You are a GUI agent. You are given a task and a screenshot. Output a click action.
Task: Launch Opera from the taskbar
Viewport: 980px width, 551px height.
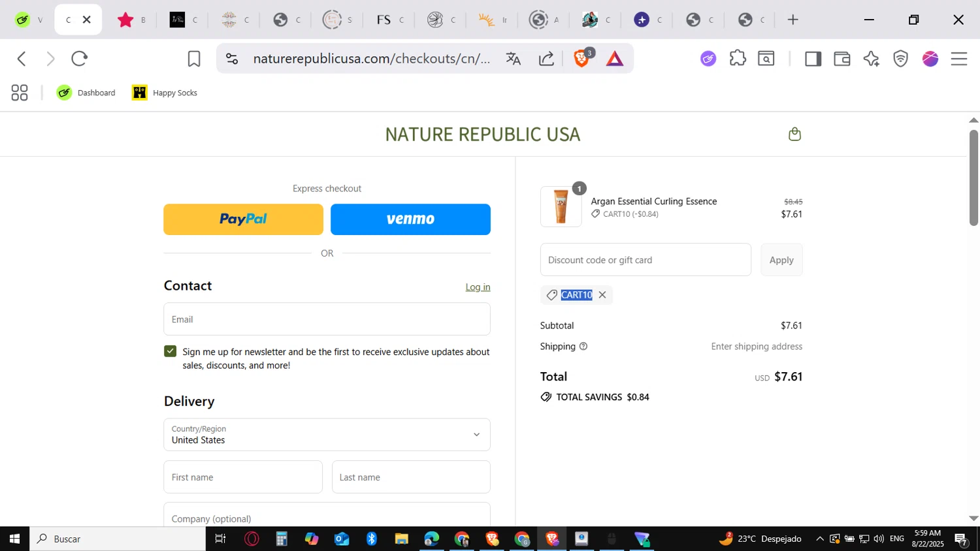252,539
